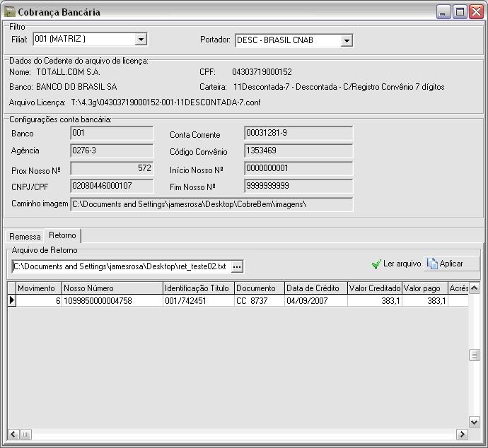Click cell 001/742451
The width and height of the screenshot is (488, 448).
click(x=199, y=301)
